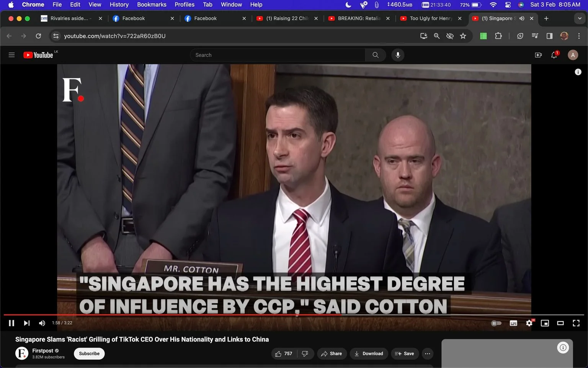588x368 pixels.
Task: Open the Bookmarks menu
Action: (x=152, y=5)
